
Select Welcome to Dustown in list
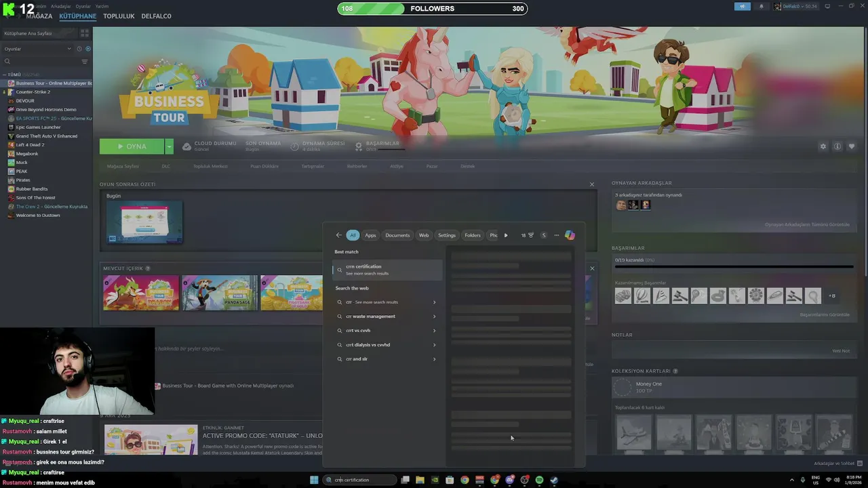[x=38, y=216]
